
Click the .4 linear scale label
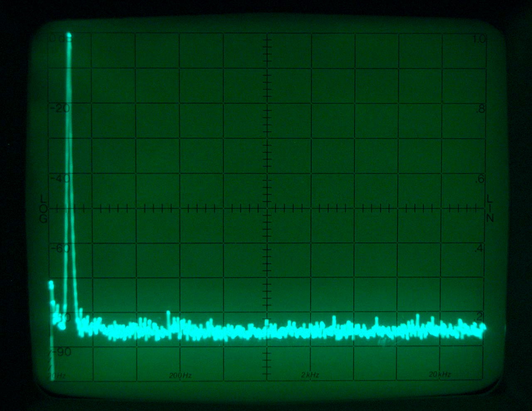coord(481,249)
